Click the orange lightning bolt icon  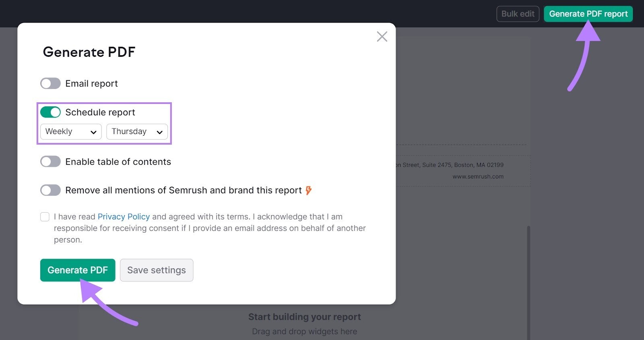pos(309,190)
